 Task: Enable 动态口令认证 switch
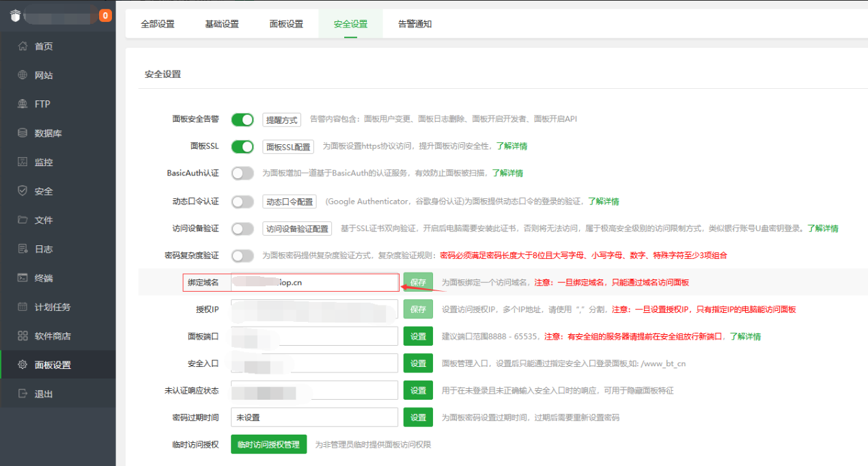click(242, 202)
